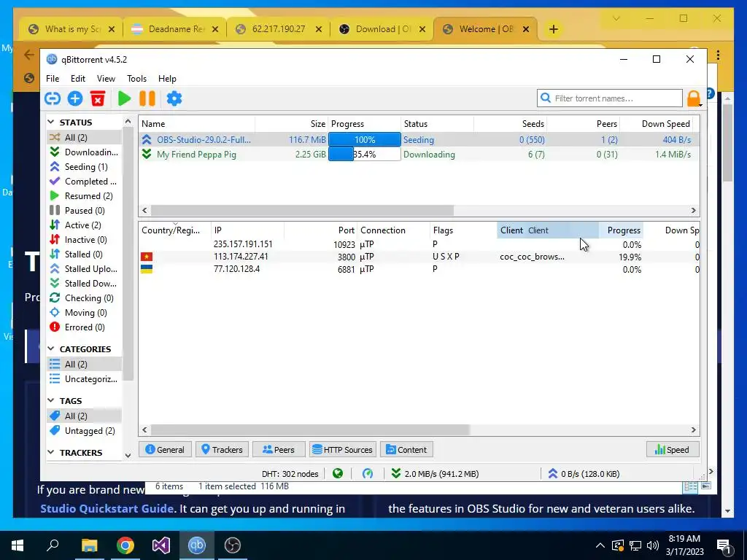
Task: Open the Help menu
Action: 167,79
